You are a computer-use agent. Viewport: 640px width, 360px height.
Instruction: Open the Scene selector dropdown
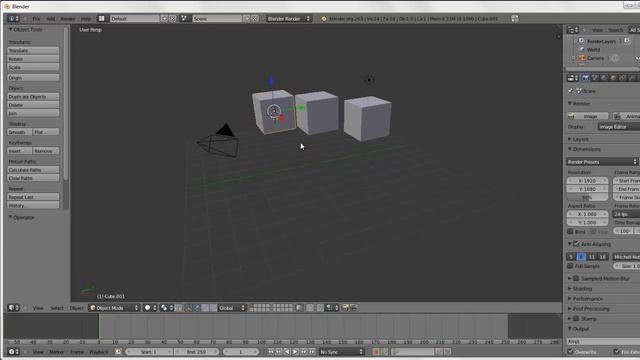pos(217,19)
